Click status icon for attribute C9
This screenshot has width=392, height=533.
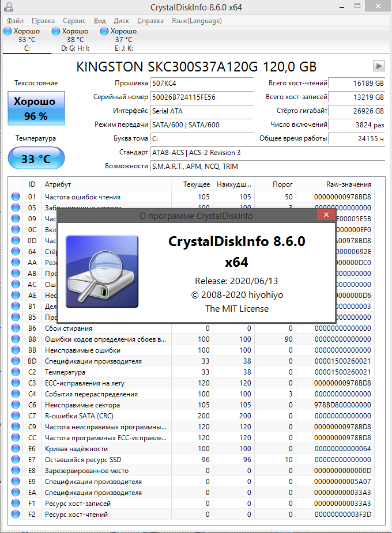tap(16, 426)
